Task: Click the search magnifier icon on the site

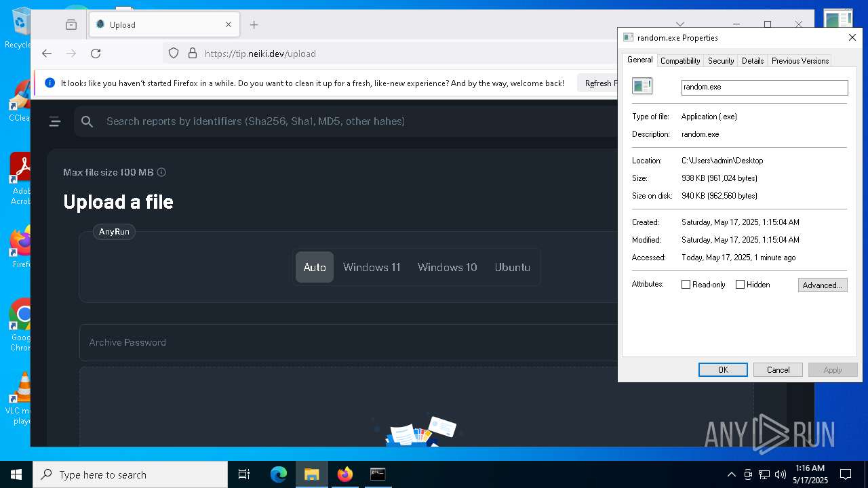Action: coord(87,121)
